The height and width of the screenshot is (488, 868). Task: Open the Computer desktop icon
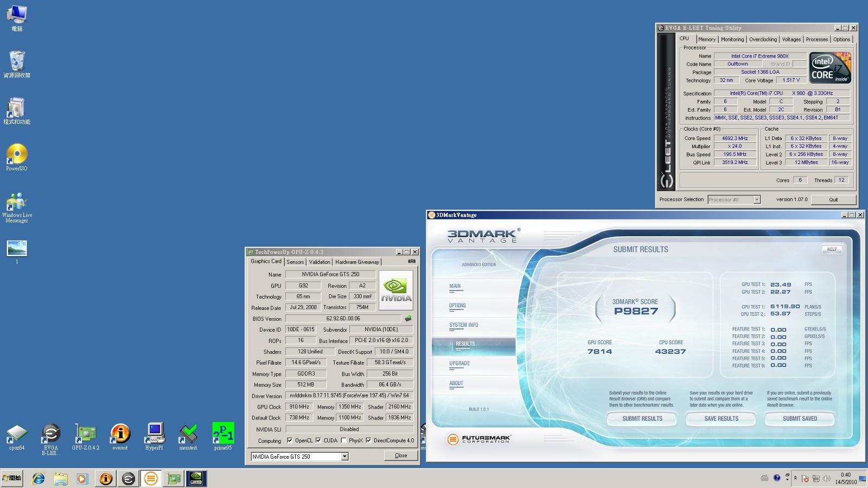click(17, 18)
